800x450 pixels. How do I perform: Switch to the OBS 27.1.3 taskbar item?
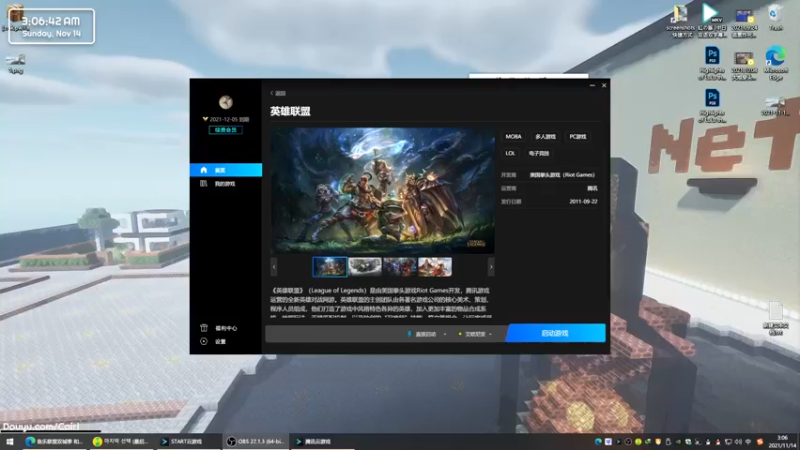(x=256, y=442)
